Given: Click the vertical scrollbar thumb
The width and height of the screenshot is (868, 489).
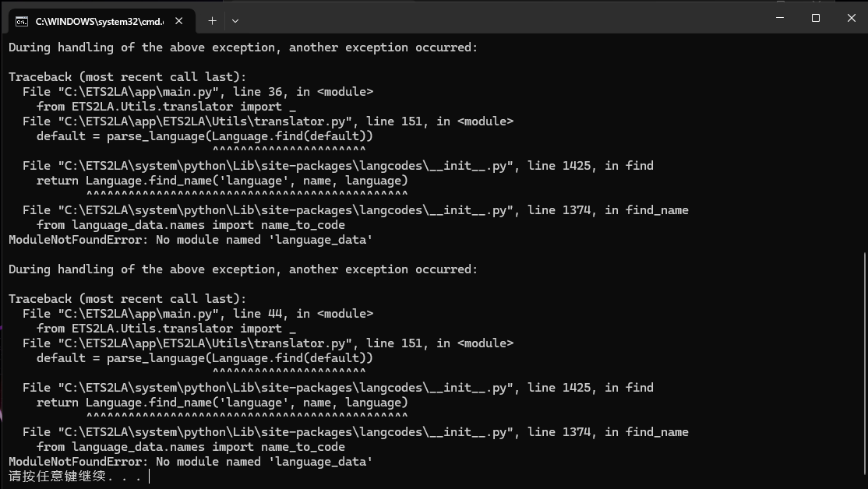Looking at the screenshot, I should (864, 366).
